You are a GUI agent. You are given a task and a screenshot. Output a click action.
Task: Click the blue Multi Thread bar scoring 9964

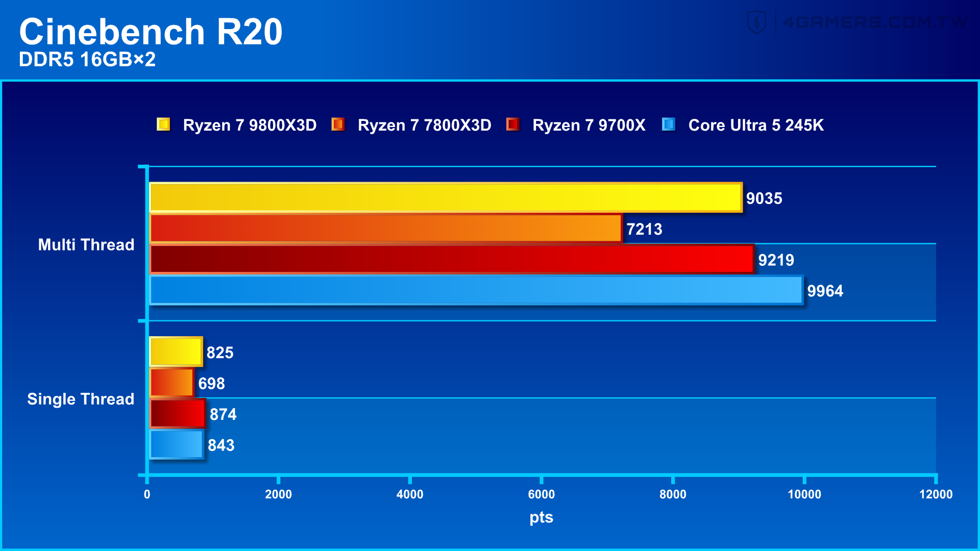[x=476, y=290]
